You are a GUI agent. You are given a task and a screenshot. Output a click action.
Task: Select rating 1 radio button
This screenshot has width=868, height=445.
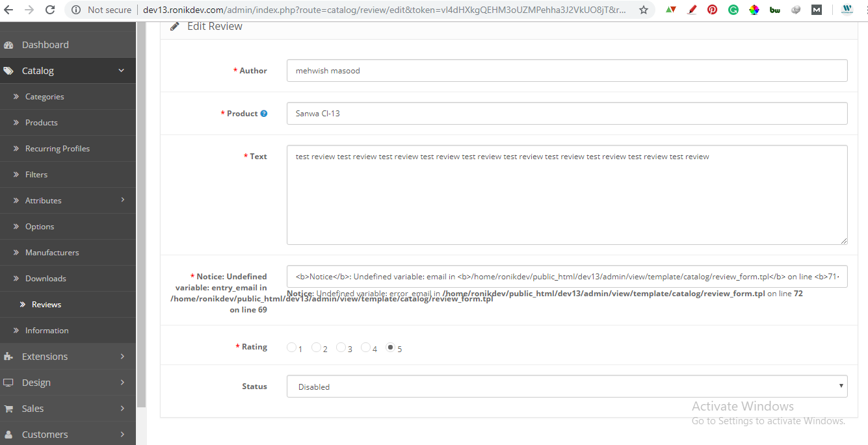coord(291,348)
